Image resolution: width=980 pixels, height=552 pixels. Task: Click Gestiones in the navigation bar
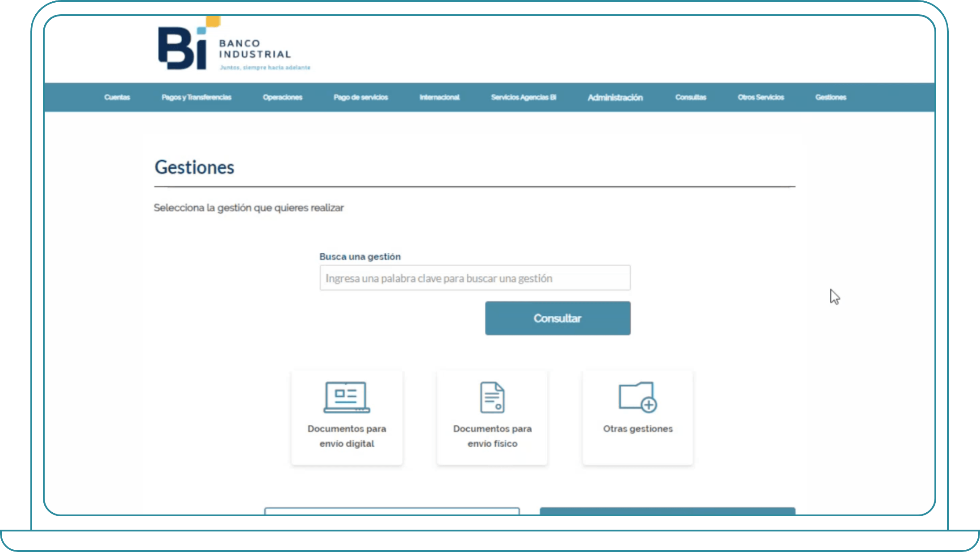830,97
